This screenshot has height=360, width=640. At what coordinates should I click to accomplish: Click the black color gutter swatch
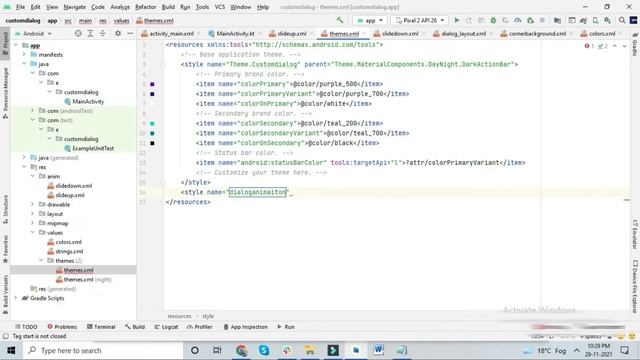[152, 143]
